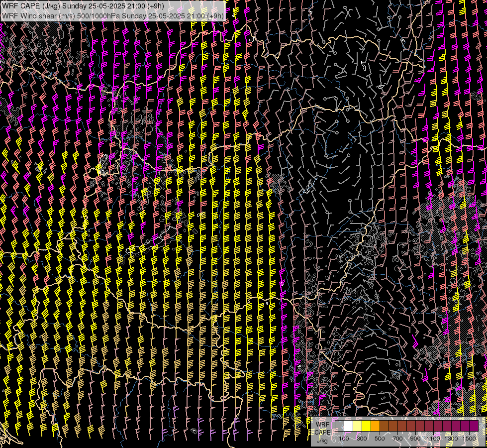Click the orange CAPE legend swatch
Image resolution: width=487 pixels, height=448 pixels.
tap(375, 426)
